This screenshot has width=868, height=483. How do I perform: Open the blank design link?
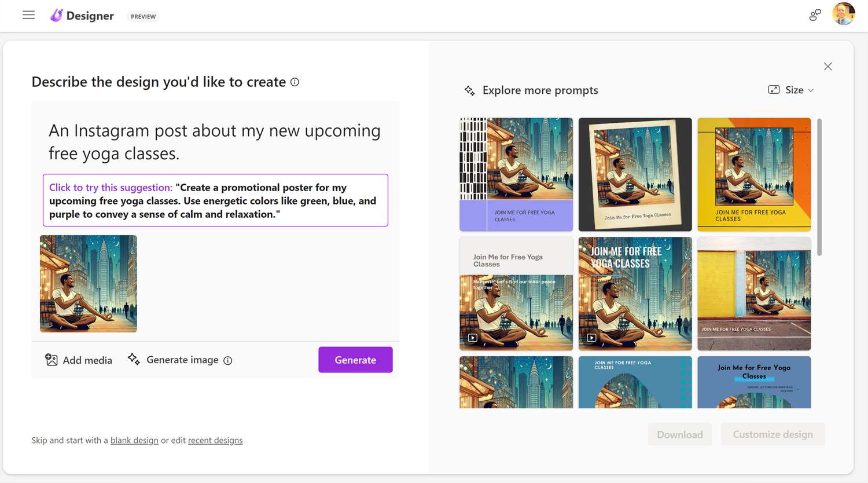pyautogui.click(x=134, y=440)
